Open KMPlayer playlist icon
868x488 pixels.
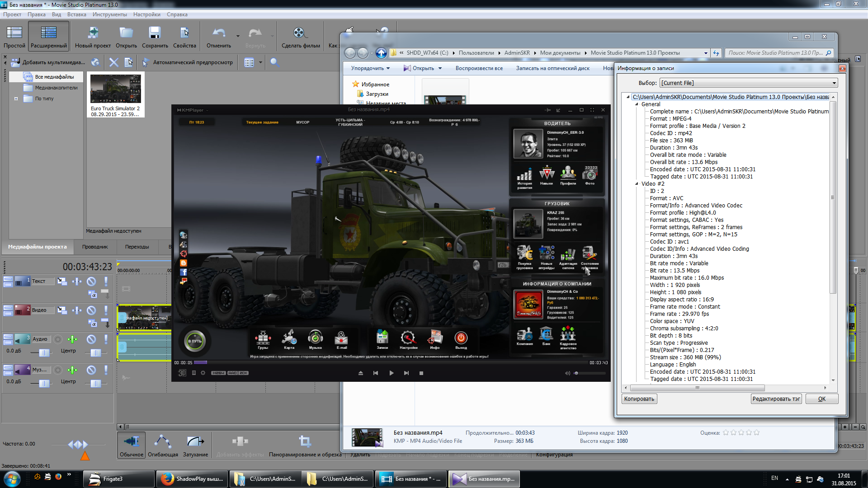[x=194, y=373]
